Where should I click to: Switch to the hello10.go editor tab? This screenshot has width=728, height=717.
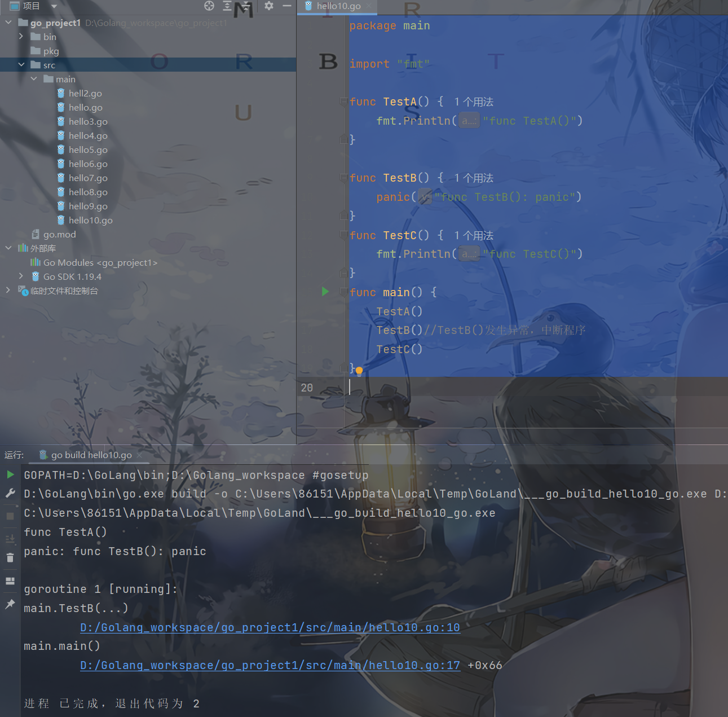[338, 6]
